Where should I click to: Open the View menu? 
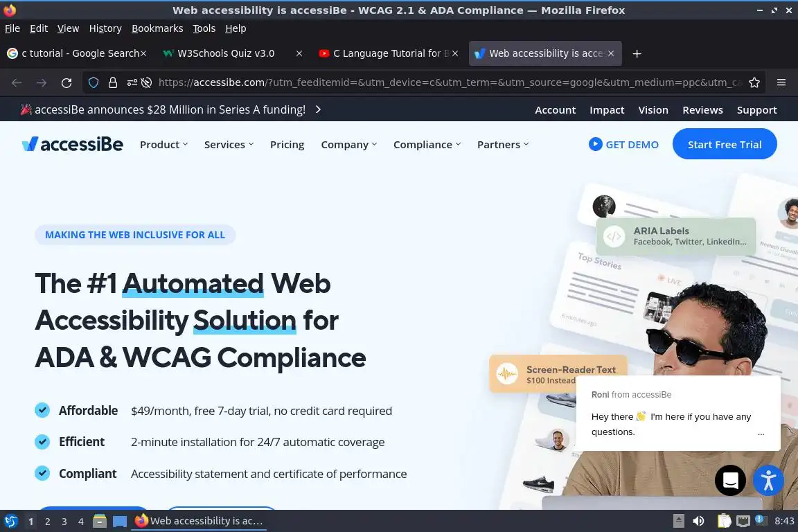(68, 28)
